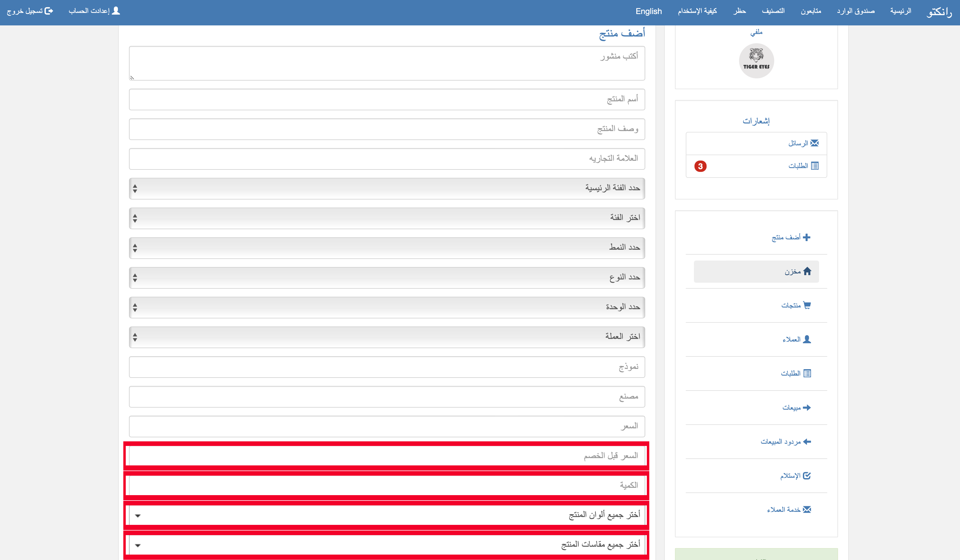Click the إعدادت الحساب link
The width and height of the screenshot is (960, 560).
click(x=94, y=11)
